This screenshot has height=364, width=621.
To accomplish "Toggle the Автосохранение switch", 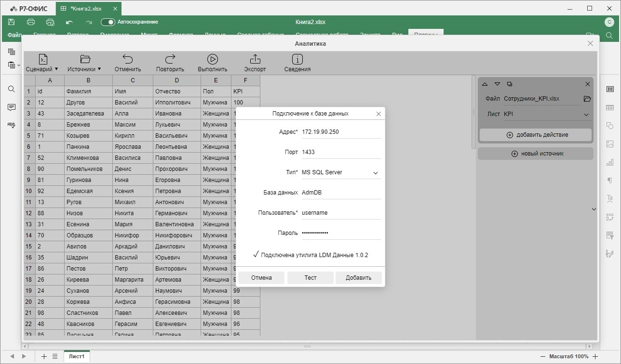I will click(108, 22).
